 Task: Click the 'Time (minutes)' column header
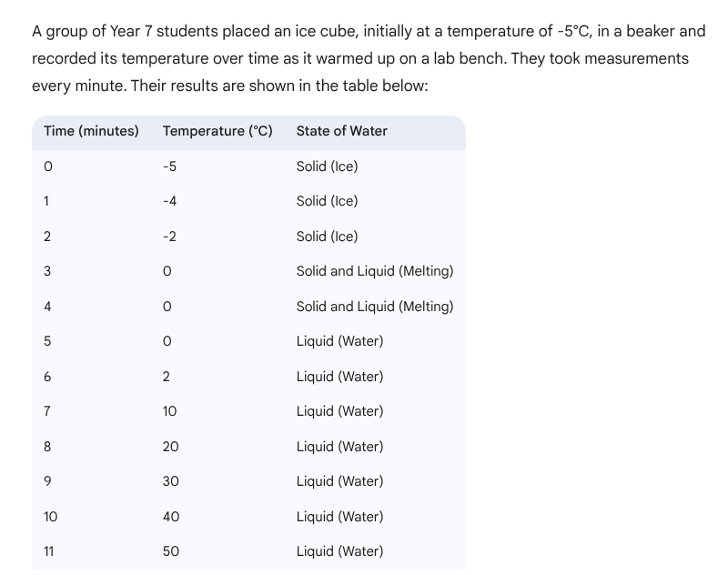91,131
